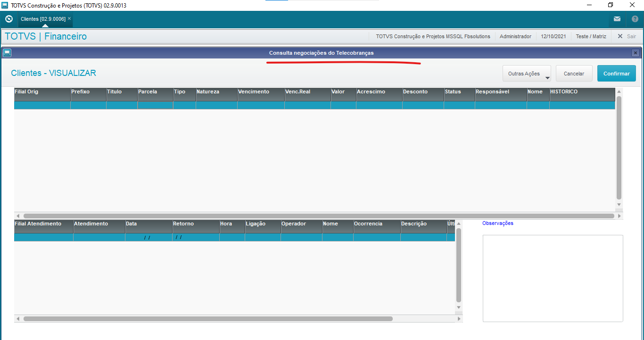Click the Status column header
This screenshot has height=340, width=644.
point(459,94)
